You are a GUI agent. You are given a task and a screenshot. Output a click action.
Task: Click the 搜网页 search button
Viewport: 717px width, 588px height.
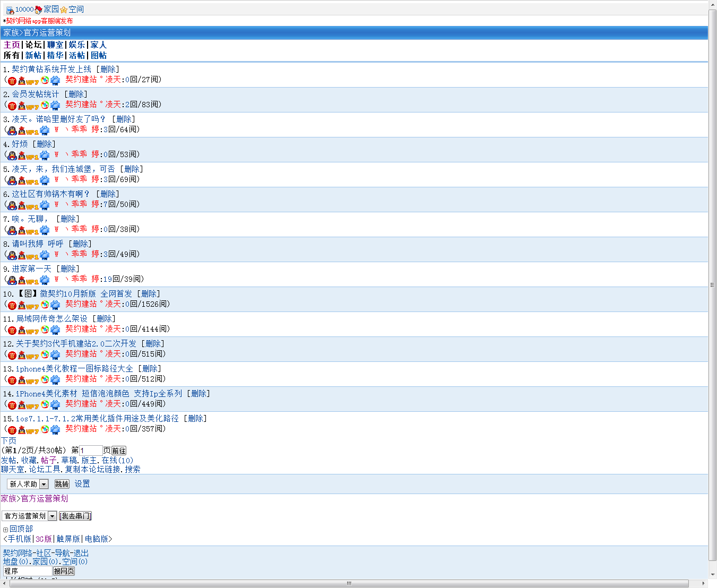(64, 571)
